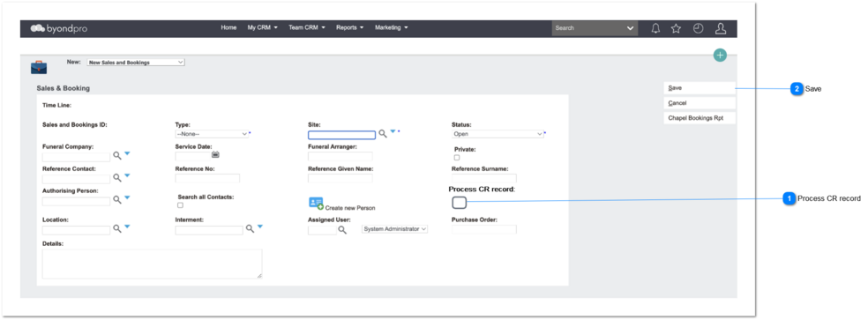Focus the Authorising Person input field

coord(76,201)
